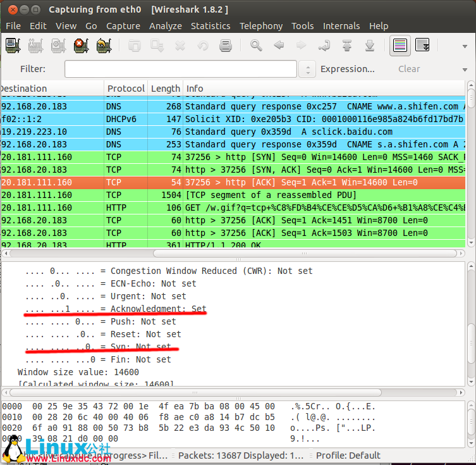The height and width of the screenshot is (465, 476).
Task: Sort by the Protocol column header
Action: [x=126, y=89]
